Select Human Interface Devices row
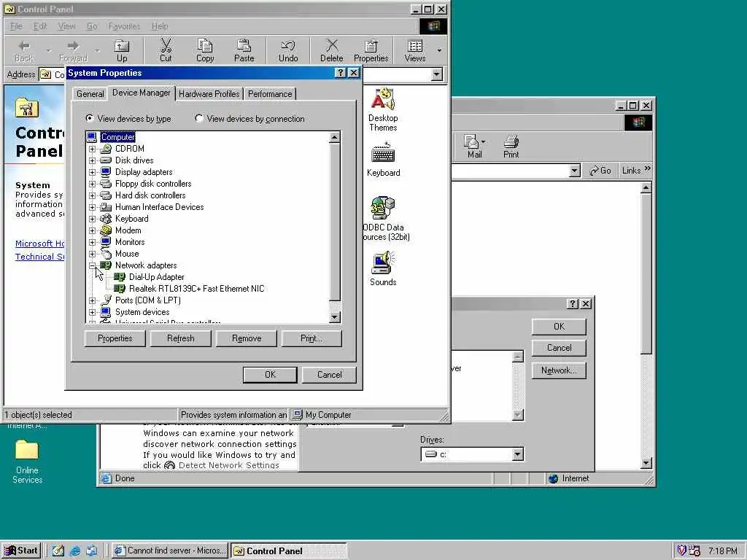Screen dimensions: 747x560 pos(159,207)
